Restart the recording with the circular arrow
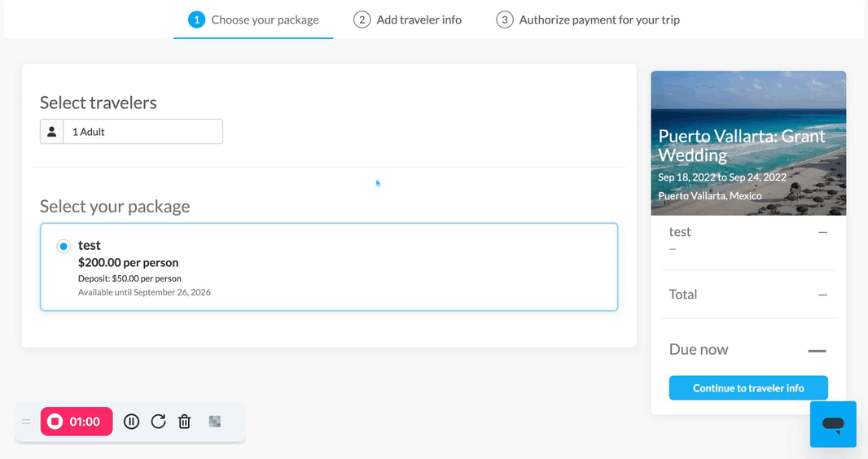This screenshot has width=868, height=459. click(158, 422)
